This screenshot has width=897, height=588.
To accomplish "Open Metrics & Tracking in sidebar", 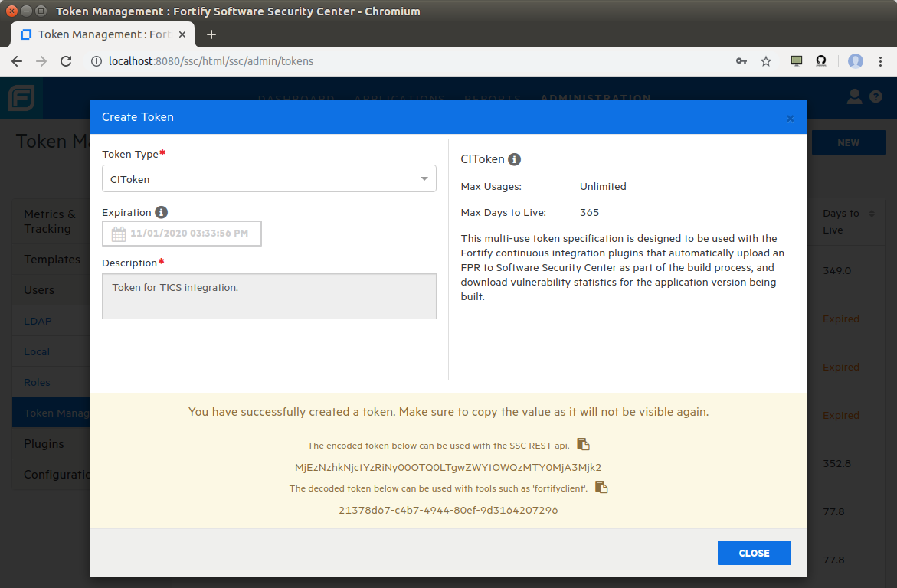I will (x=51, y=221).
